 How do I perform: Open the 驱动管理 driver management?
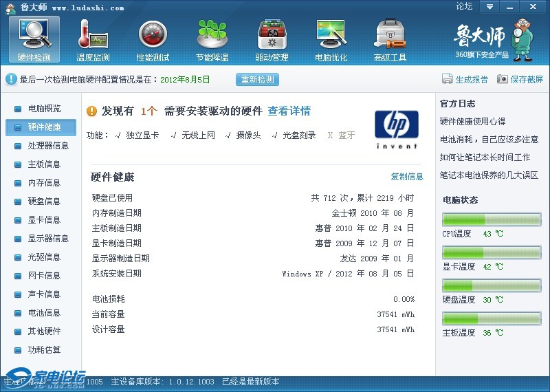click(272, 40)
